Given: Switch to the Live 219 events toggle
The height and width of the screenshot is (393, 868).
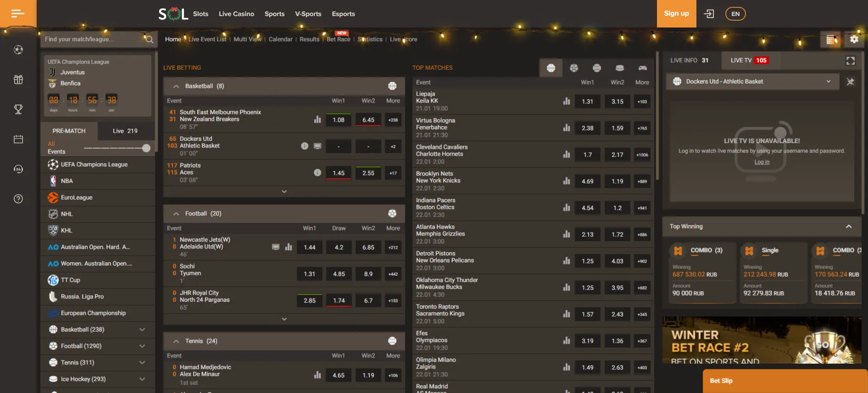Looking at the screenshot, I should tap(125, 131).
